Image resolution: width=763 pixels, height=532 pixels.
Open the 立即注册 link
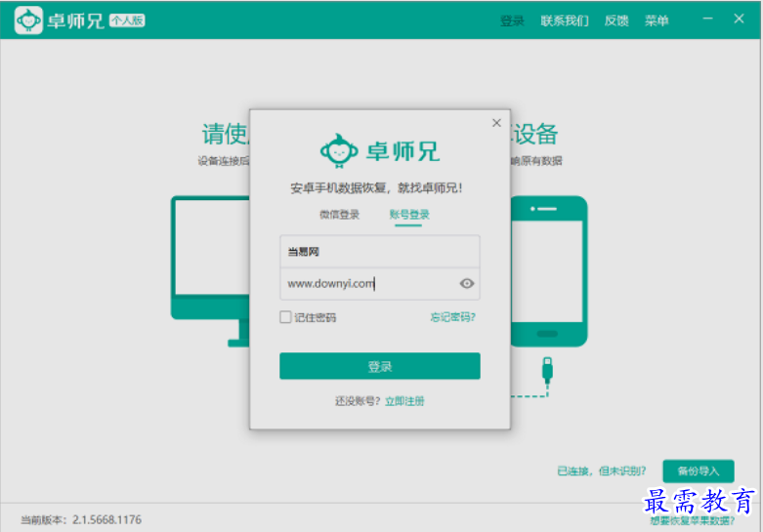[404, 401]
